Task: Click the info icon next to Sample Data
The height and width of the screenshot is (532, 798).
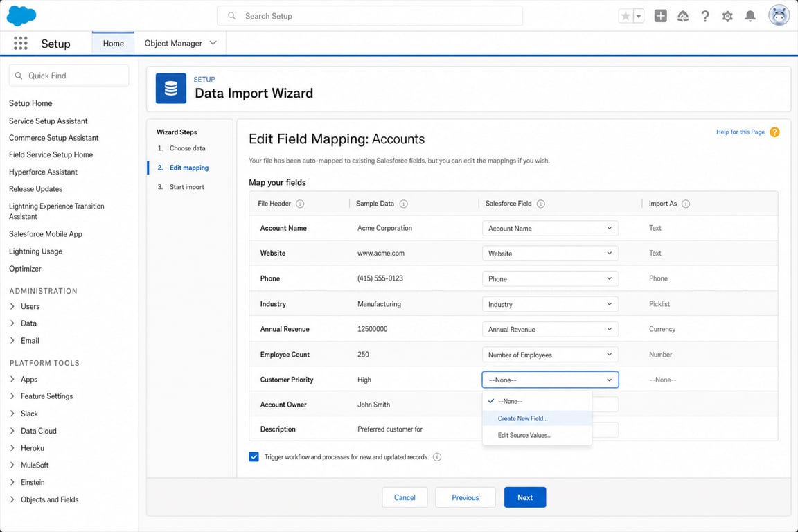Action: click(x=404, y=204)
